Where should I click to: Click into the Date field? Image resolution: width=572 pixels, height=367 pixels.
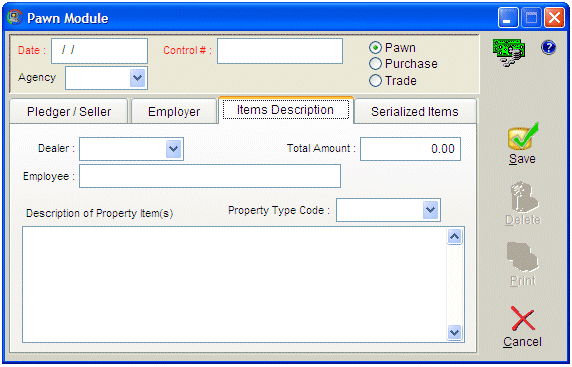[x=100, y=51]
